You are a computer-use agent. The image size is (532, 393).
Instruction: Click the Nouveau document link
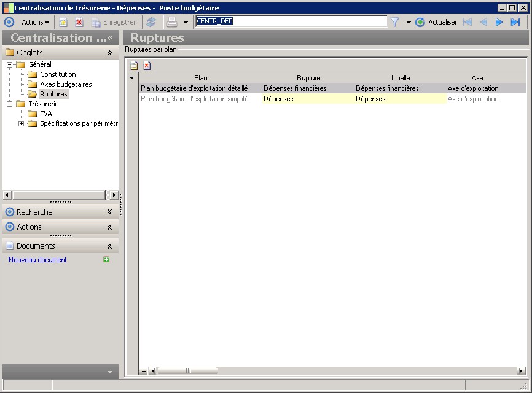pyautogui.click(x=37, y=260)
